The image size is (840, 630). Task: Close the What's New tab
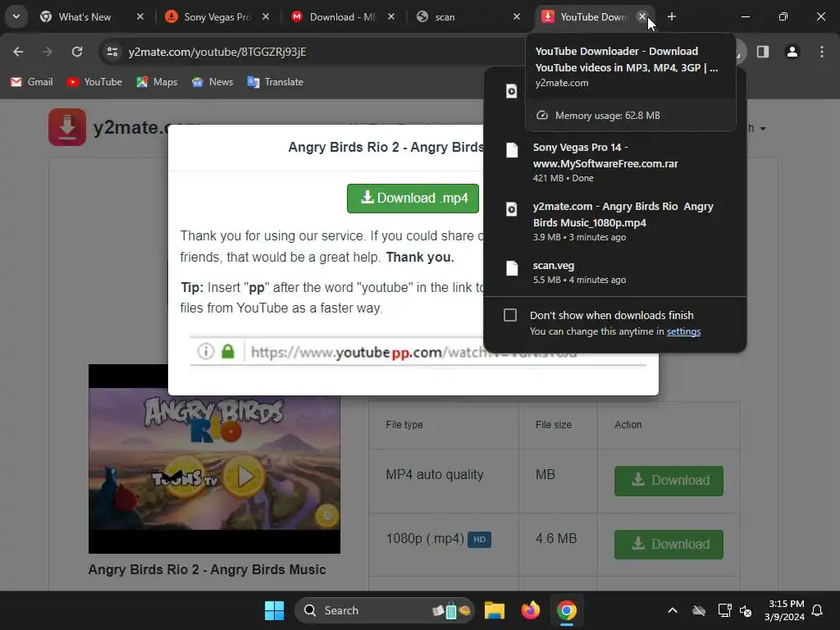[x=139, y=16]
